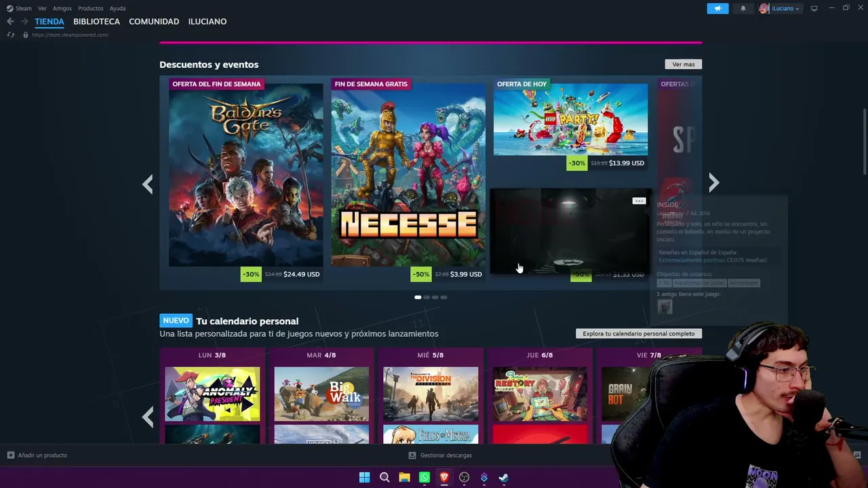Switch to the COMUNIDAD tab
Screen dimensions: 868x488
[x=154, y=22]
